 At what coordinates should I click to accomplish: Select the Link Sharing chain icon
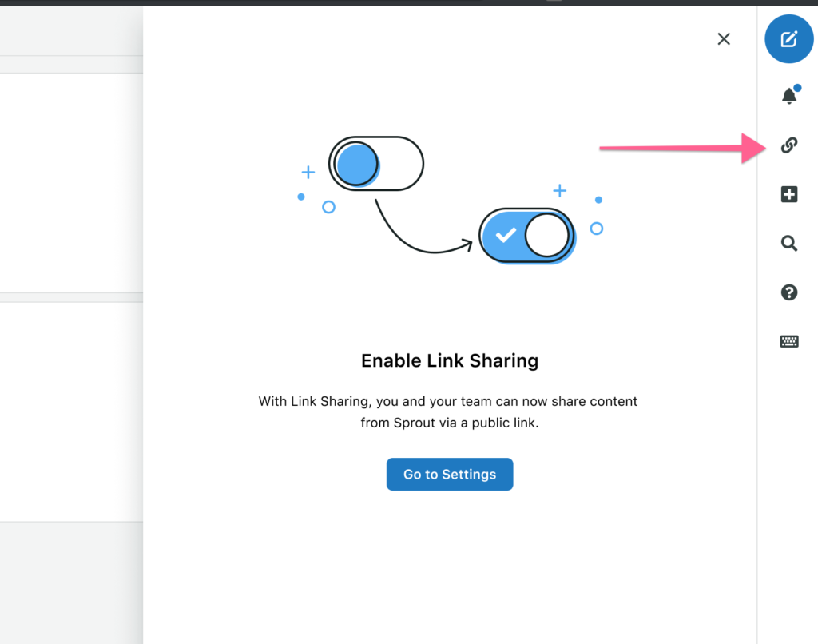[788, 145]
